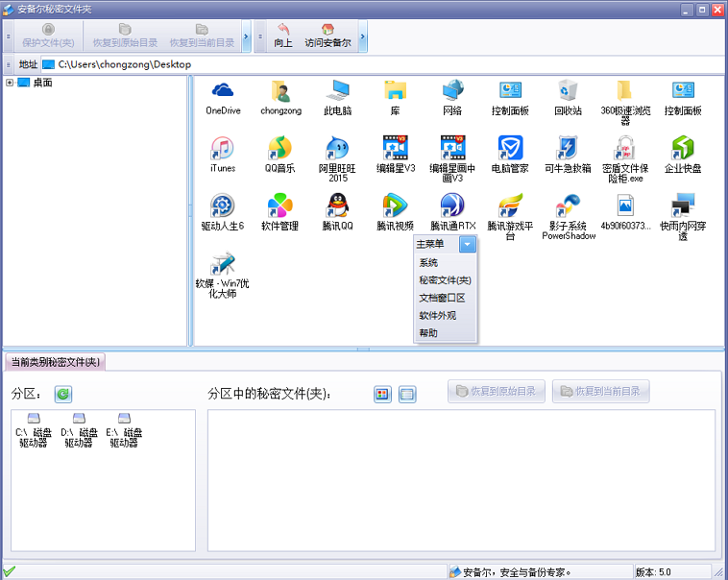Select the iTunes shortcut

[223, 155]
